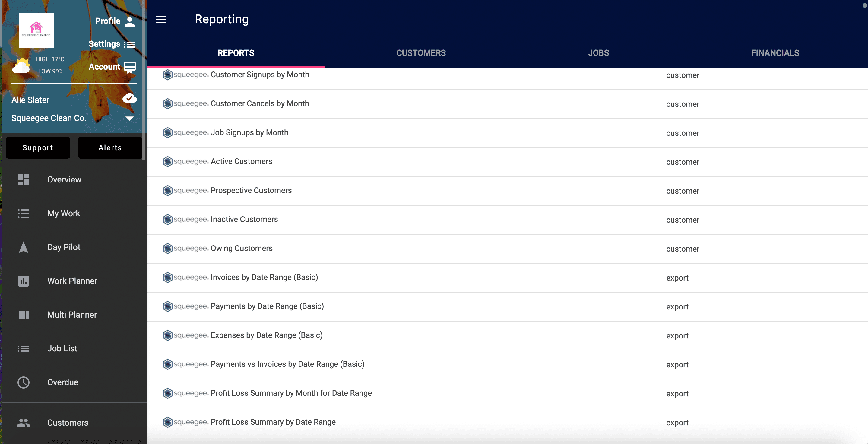868x444 pixels.
Task: Open the hamburger menu next to Reporting
Action: coord(161,20)
